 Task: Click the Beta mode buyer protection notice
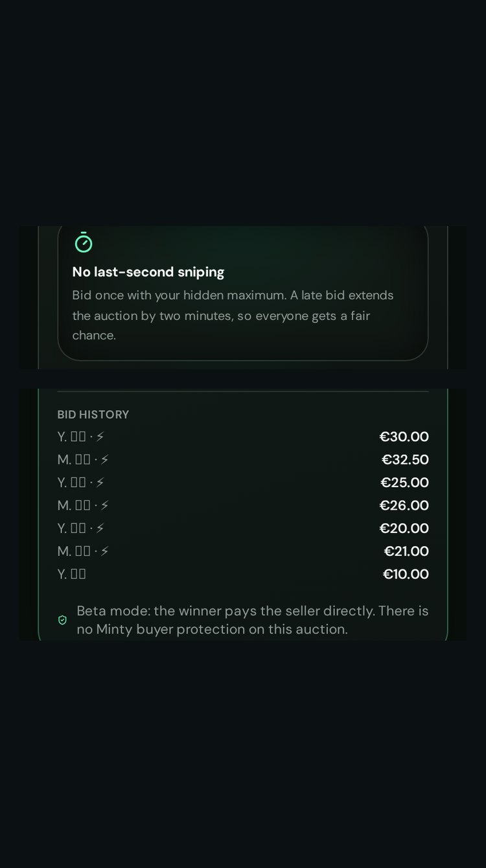[253, 620]
